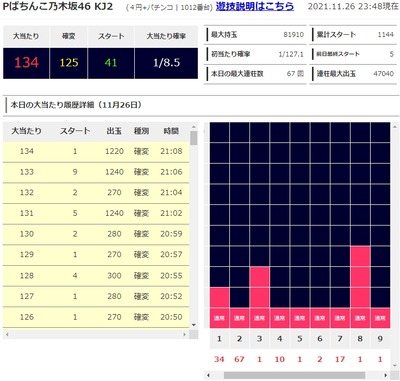The height and width of the screenshot is (381, 400).
Task: Click the 1/8.5 jackpot probability value
Action: 166,63
